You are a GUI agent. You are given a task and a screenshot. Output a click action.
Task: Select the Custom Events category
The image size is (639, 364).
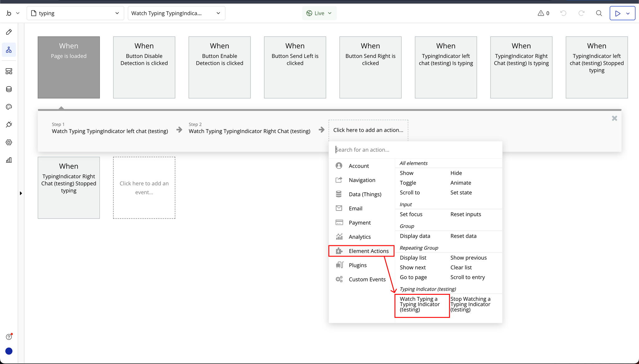click(x=367, y=279)
